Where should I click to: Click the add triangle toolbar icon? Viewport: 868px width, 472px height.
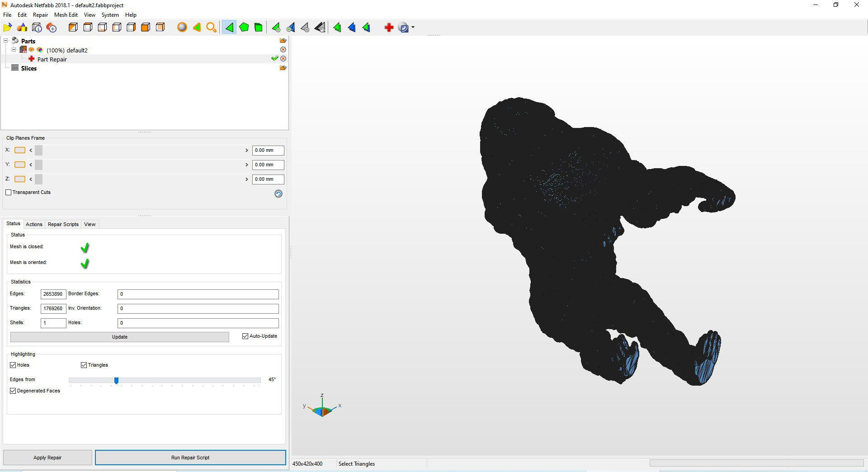(x=276, y=28)
